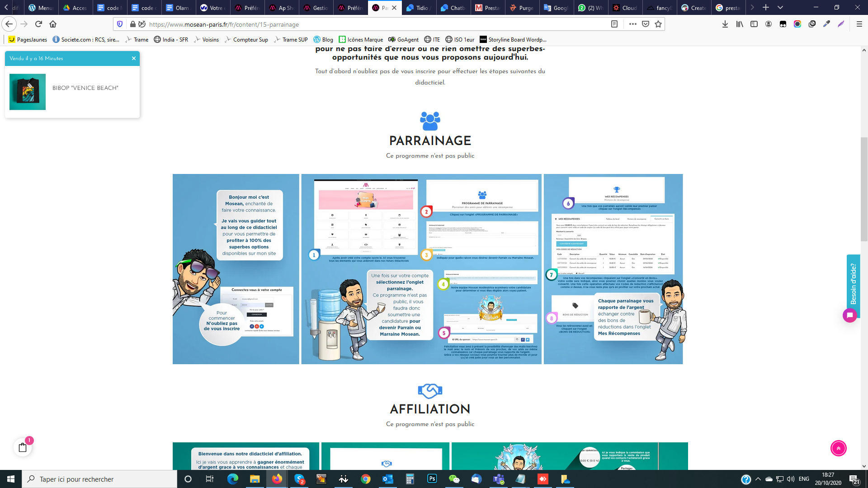The width and height of the screenshot is (868, 488).
Task: Switch to the Tidio browser tab
Action: pos(418,8)
